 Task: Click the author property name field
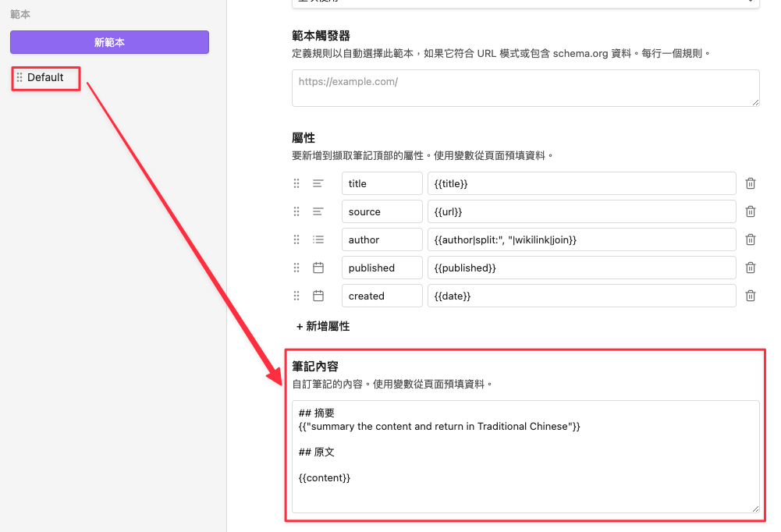coord(382,239)
